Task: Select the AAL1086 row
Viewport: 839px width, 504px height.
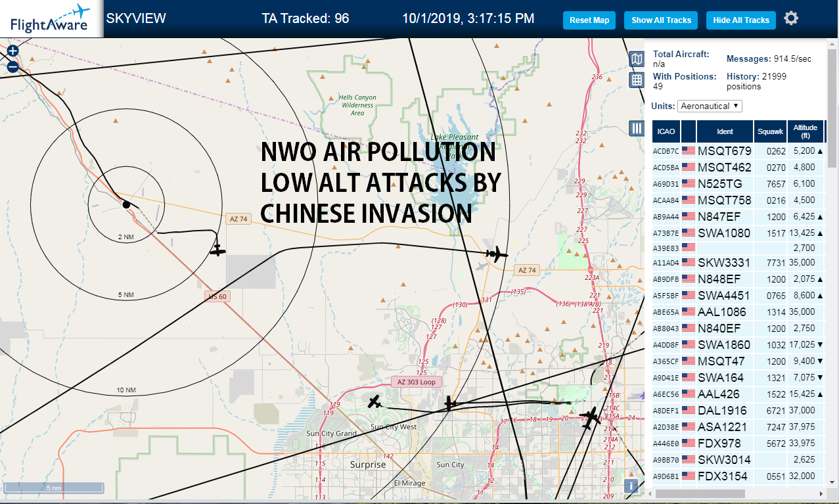Action: coord(738,311)
